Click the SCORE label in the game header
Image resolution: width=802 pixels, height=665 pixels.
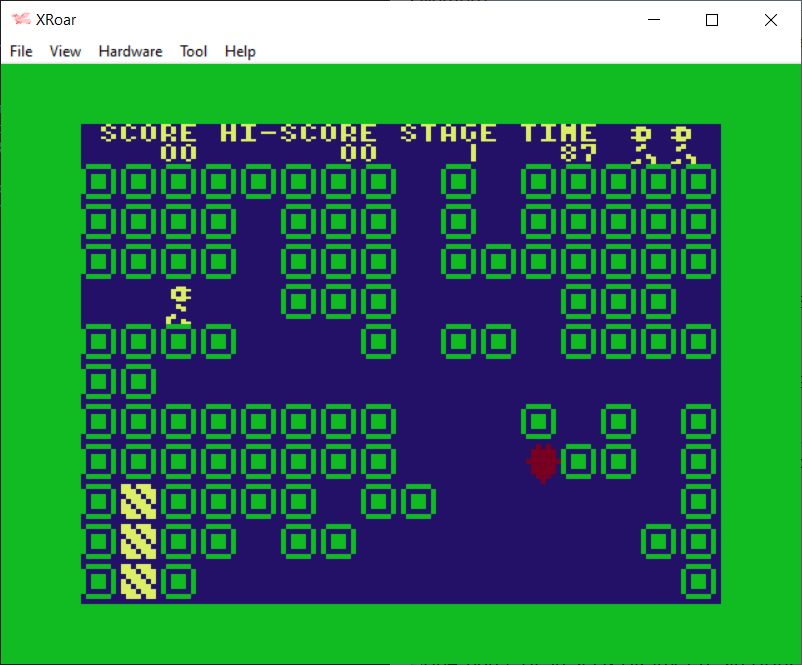[148, 133]
